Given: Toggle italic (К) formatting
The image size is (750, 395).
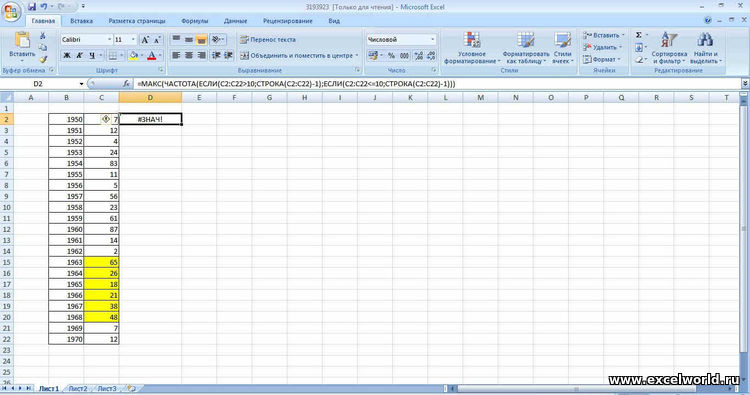Looking at the screenshot, I should tap(79, 55).
